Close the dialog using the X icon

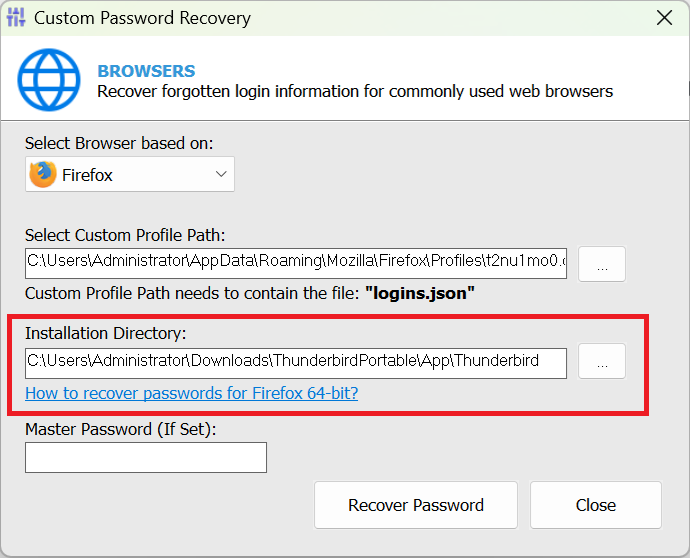pos(664,18)
